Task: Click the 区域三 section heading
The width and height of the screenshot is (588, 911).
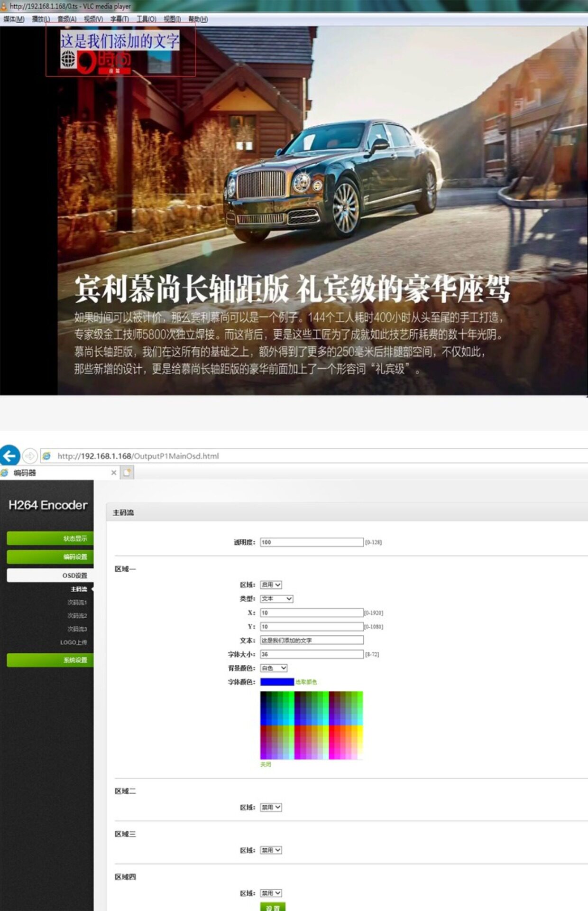Action: [x=125, y=834]
